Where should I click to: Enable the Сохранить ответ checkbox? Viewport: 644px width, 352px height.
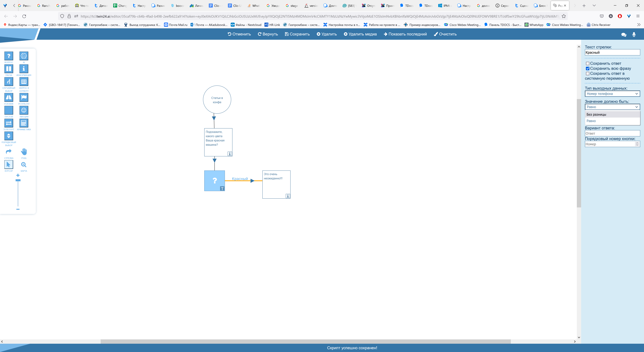click(x=588, y=63)
